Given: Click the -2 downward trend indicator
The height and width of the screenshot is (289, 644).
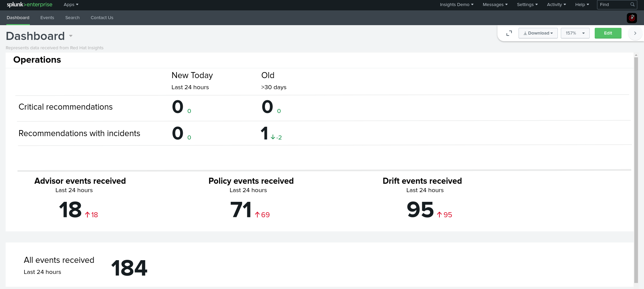Looking at the screenshot, I should tap(276, 137).
